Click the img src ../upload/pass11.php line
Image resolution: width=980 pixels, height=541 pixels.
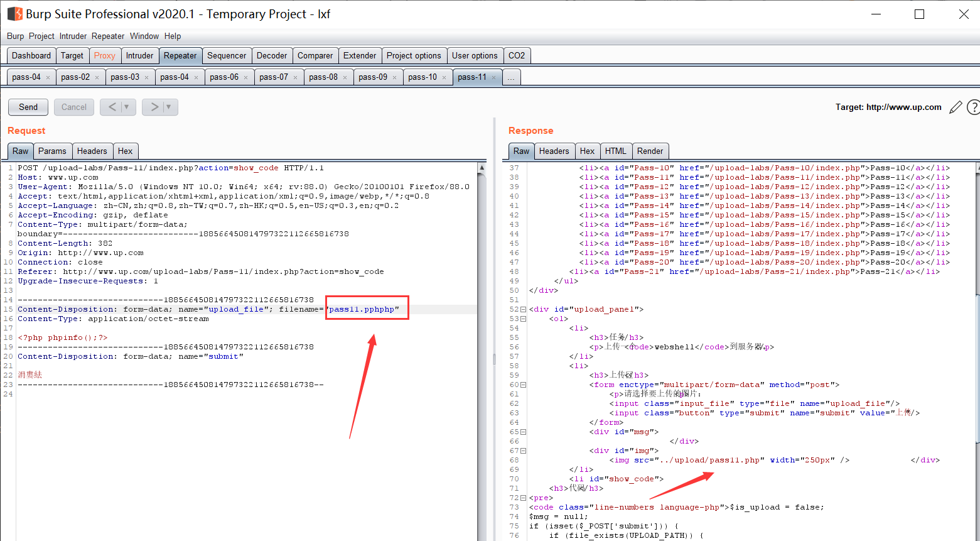pyautogui.click(x=730, y=460)
